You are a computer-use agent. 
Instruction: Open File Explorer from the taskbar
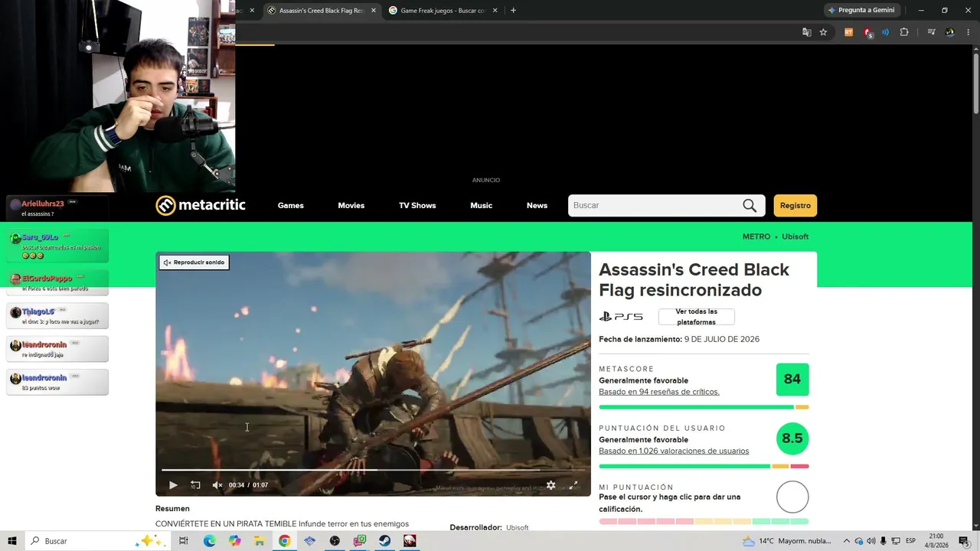click(260, 541)
